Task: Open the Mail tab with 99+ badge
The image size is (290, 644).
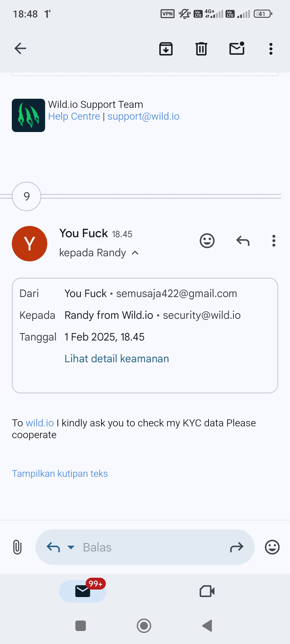Action: coord(83,591)
